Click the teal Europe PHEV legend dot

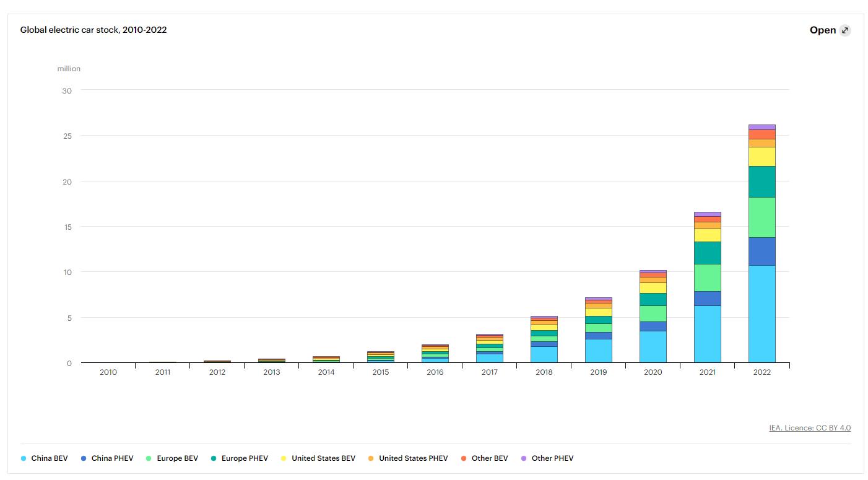pyautogui.click(x=214, y=458)
